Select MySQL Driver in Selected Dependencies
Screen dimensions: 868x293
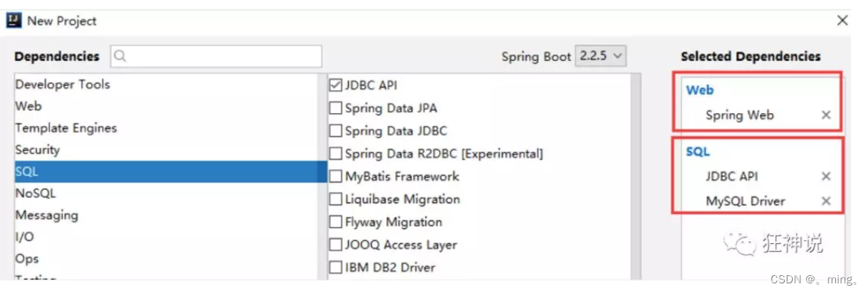(x=745, y=201)
